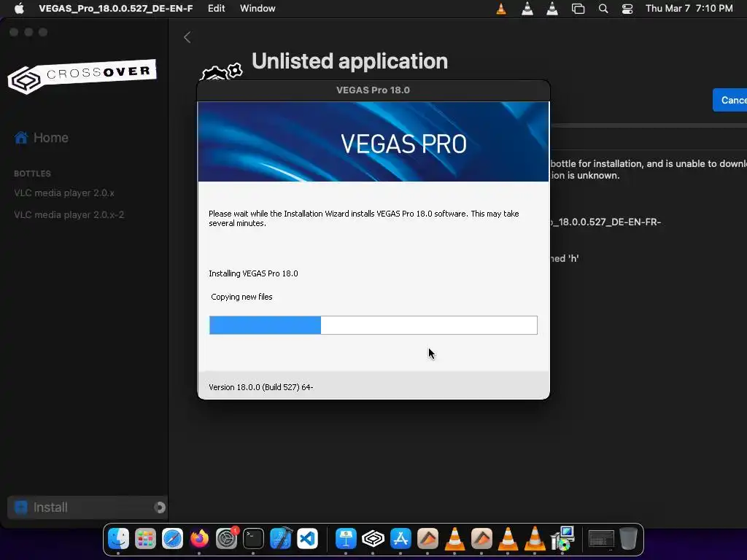
Task: Open Finder from the dock
Action: [x=118, y=539]
